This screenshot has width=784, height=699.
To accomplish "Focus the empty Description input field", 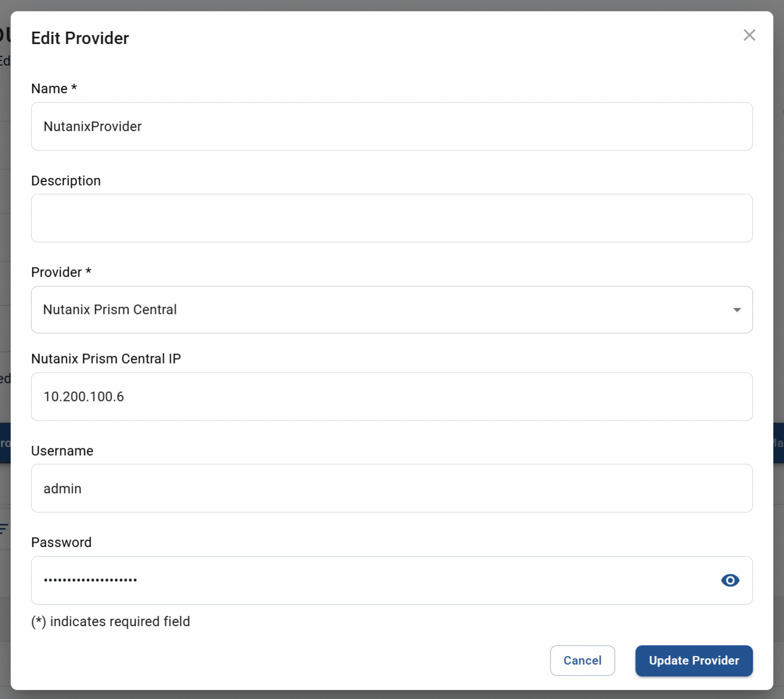I will click(x=391, y=218).
